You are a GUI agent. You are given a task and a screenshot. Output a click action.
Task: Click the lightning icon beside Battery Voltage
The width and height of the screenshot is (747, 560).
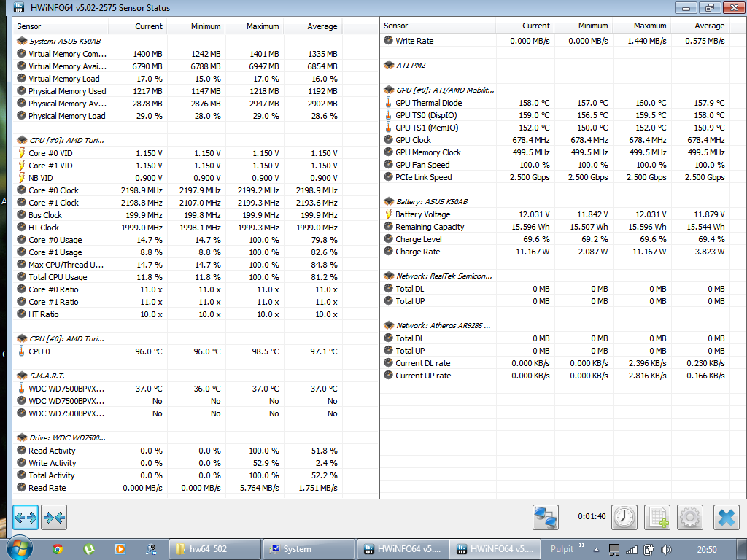tap(388, 214)
